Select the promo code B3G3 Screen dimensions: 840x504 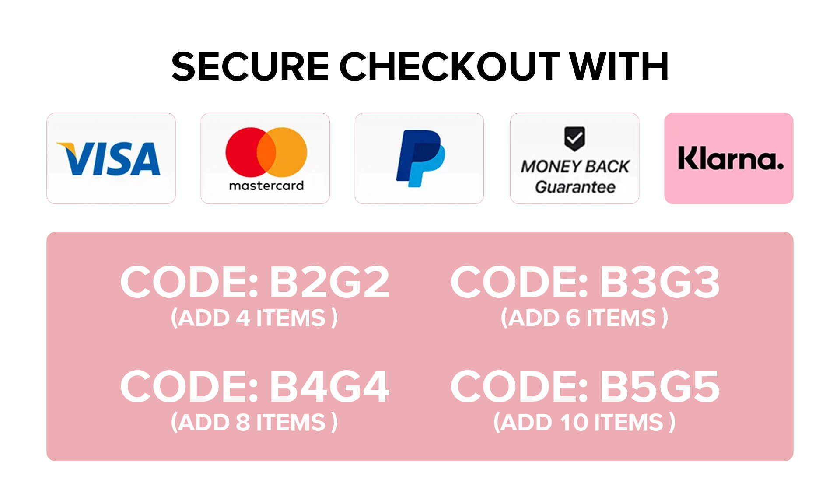[585, 283]
